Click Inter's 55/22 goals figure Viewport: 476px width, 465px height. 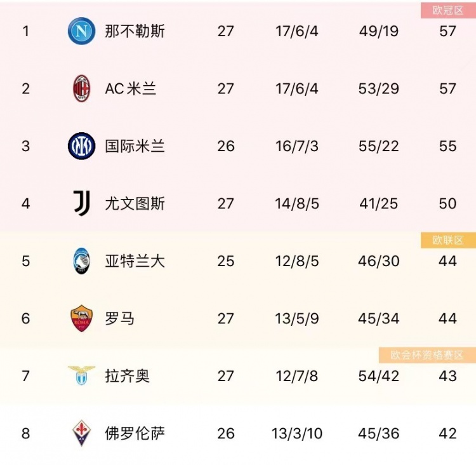tap(378, 146)
